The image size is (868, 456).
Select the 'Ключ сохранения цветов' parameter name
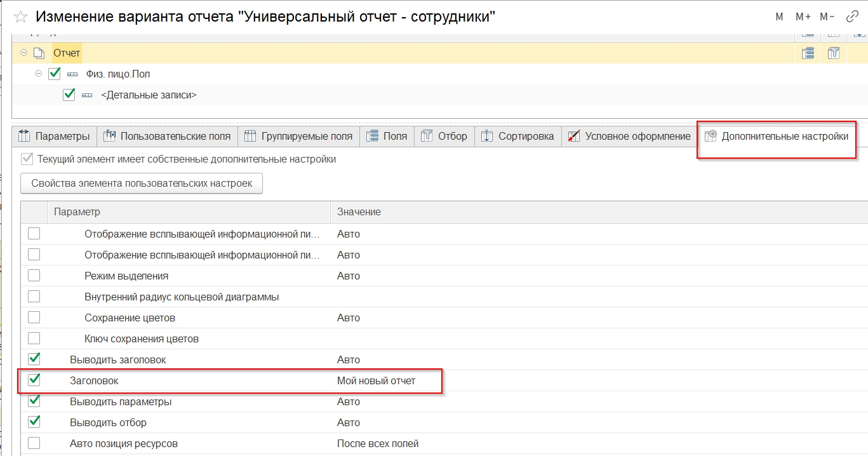coord(142,339)
